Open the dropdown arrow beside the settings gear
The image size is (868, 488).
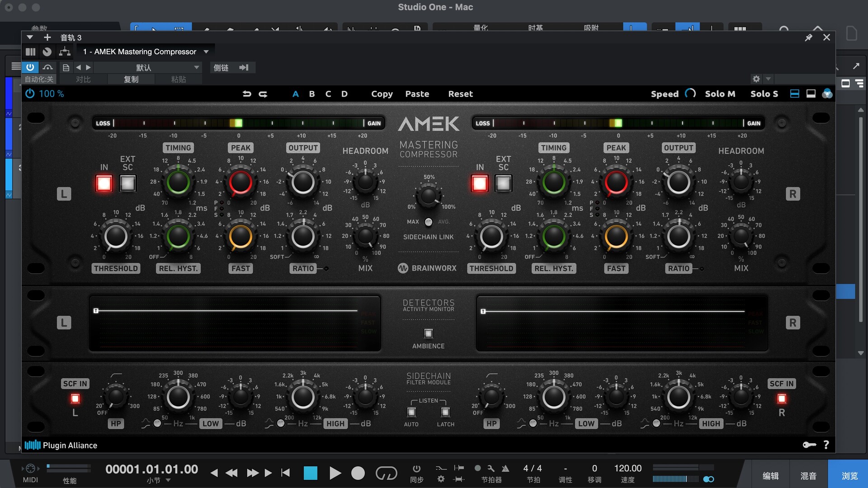point(768,79)
